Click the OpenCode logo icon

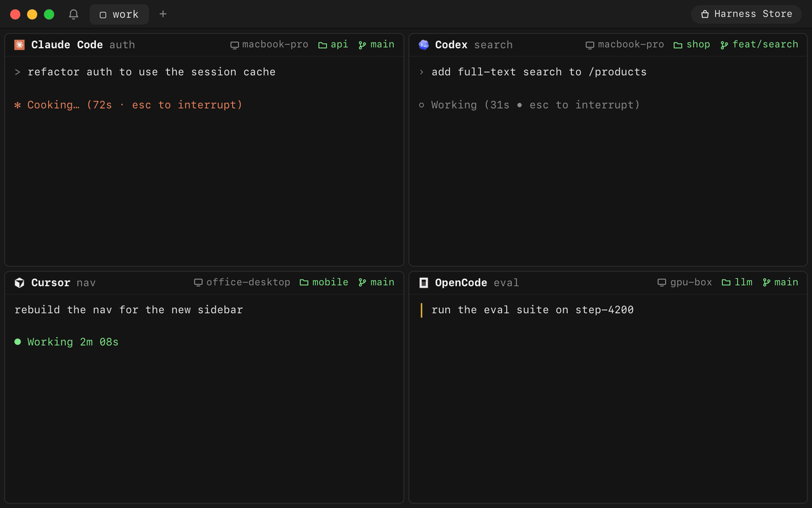point(424,283)
